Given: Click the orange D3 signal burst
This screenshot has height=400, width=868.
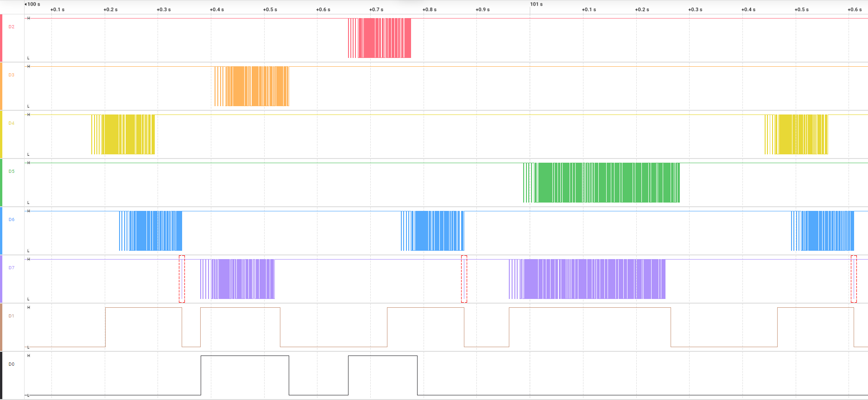Looking at the screenshot, I should (252, 86).
